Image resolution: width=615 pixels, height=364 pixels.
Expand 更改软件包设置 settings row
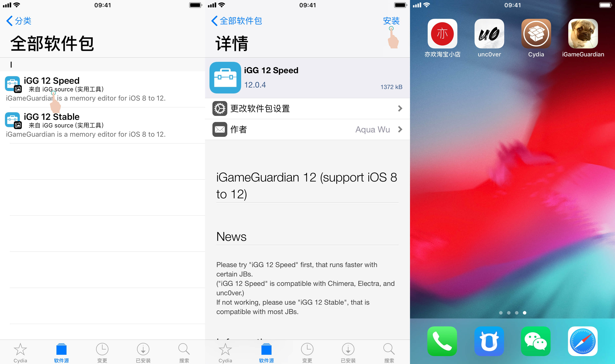point(307,108)
